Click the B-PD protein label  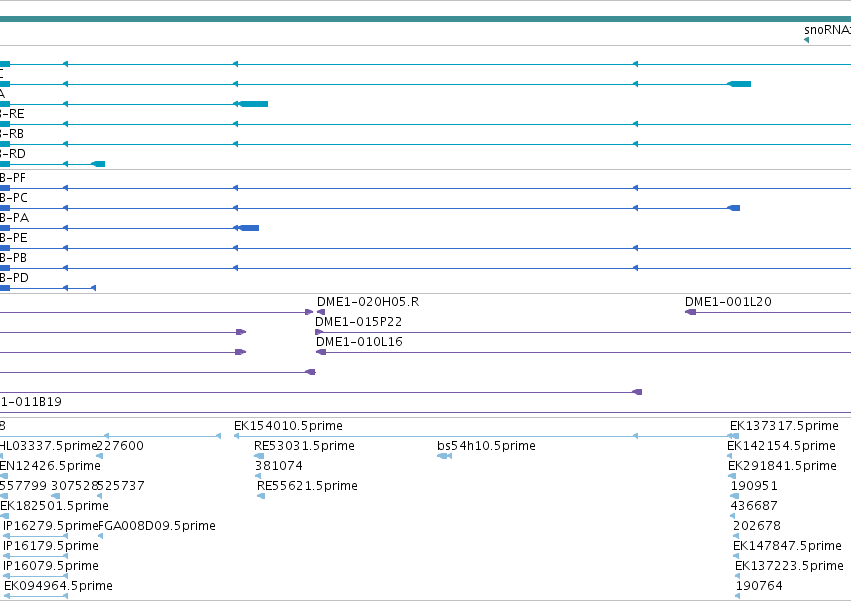pyautogui.click(x=14, y=278)
